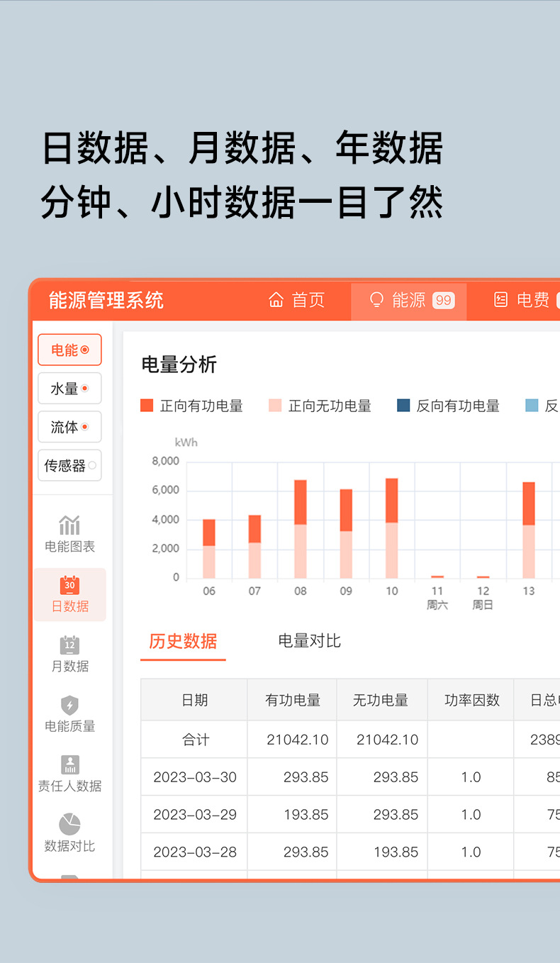Toggle 反向有功电量 legend swatch
Viewport: 560px width, 963px height.
point(403,406)
